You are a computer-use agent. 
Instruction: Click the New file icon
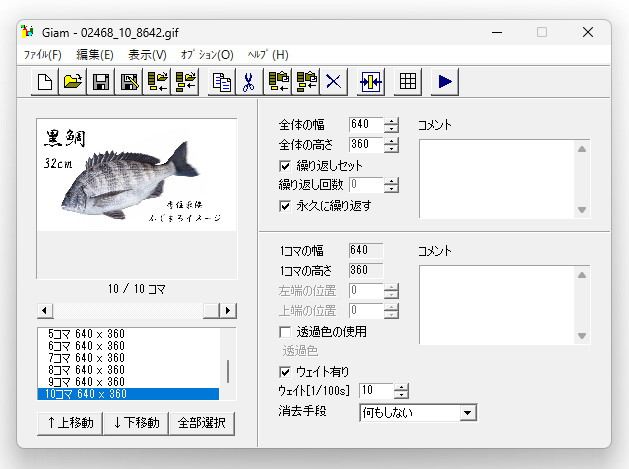tap(45, 82)
